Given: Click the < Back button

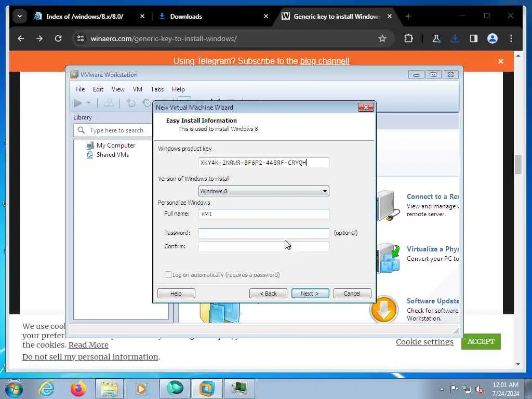Looking at the screenshot, I should pyautogui.click(x=268, y=294).
